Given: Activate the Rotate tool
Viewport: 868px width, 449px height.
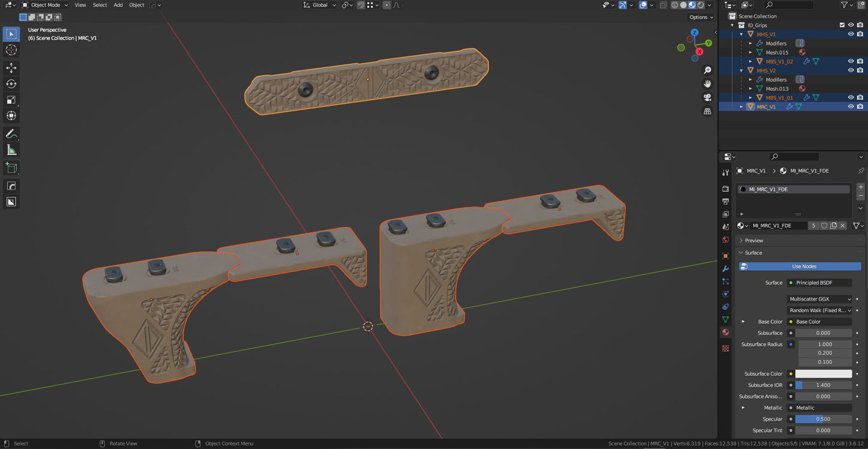Looking at the screenshot, I should (11, 84).
